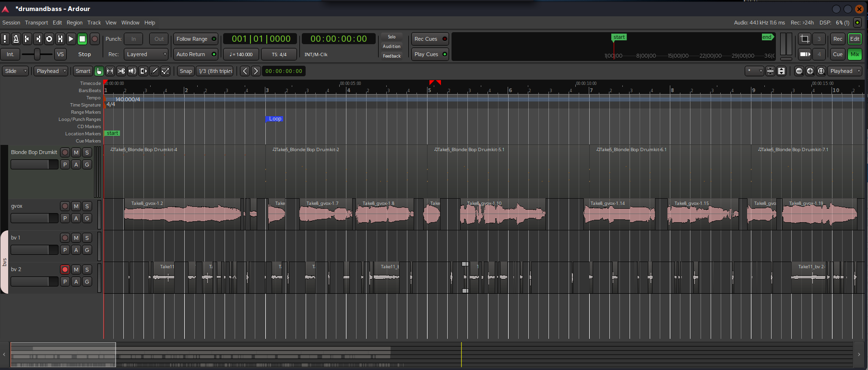Start playback with the Play button
Screen dimensions: 868x370
point(71,39)
